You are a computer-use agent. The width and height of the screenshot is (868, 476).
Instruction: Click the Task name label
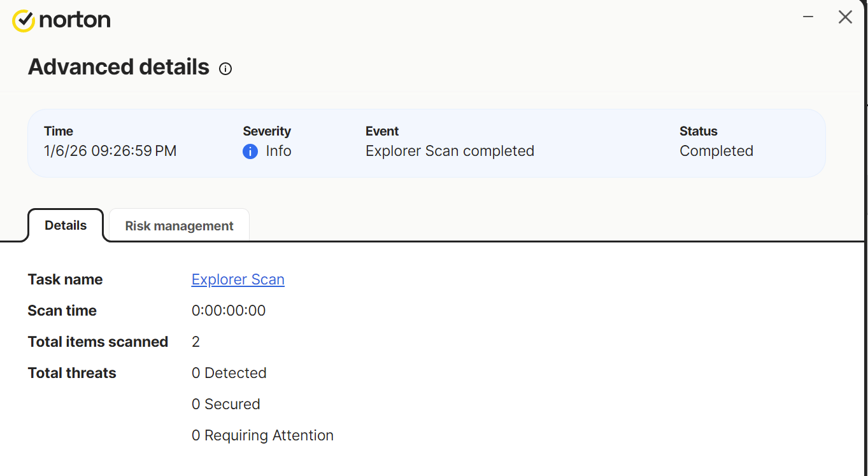pyautogui.click(x=65, y=279)
